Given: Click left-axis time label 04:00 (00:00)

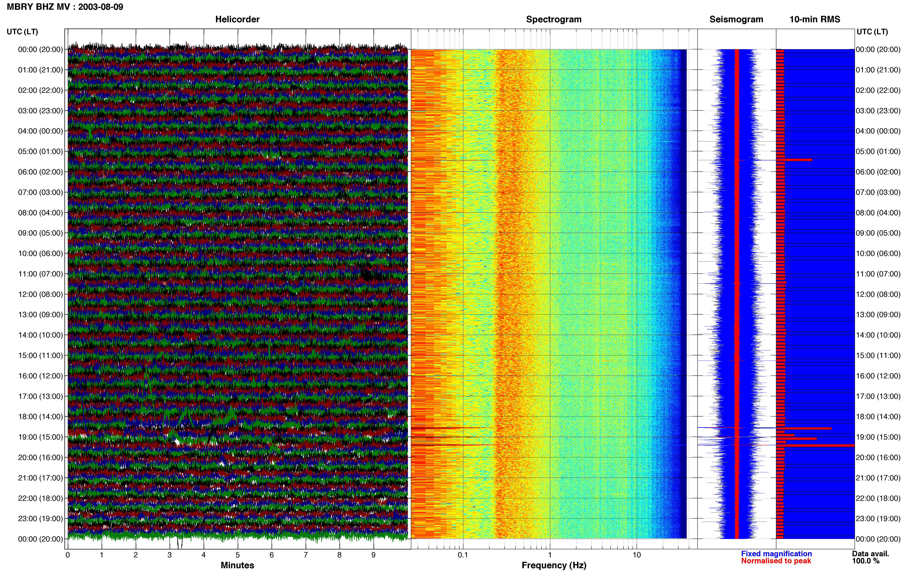Looking at the screenshot, I should (41, 131).
